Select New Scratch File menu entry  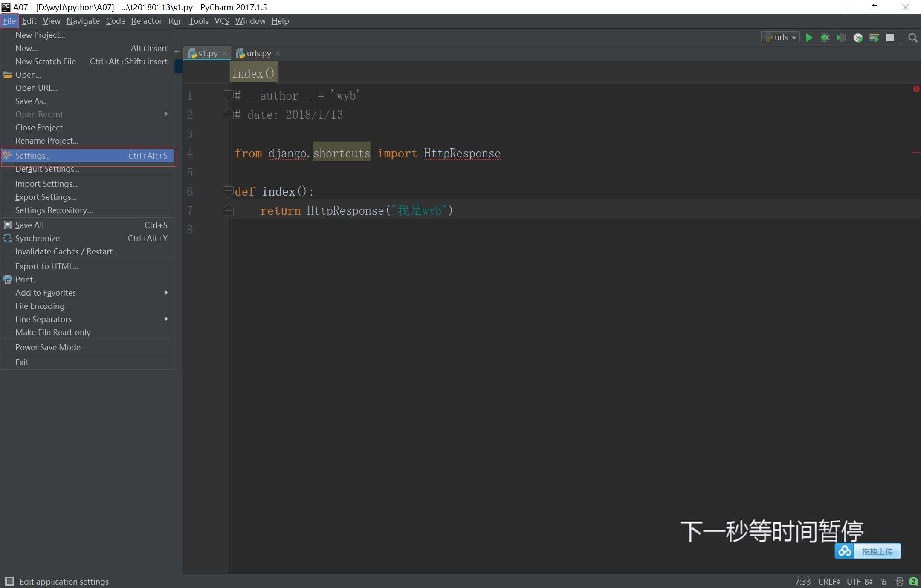87,61
